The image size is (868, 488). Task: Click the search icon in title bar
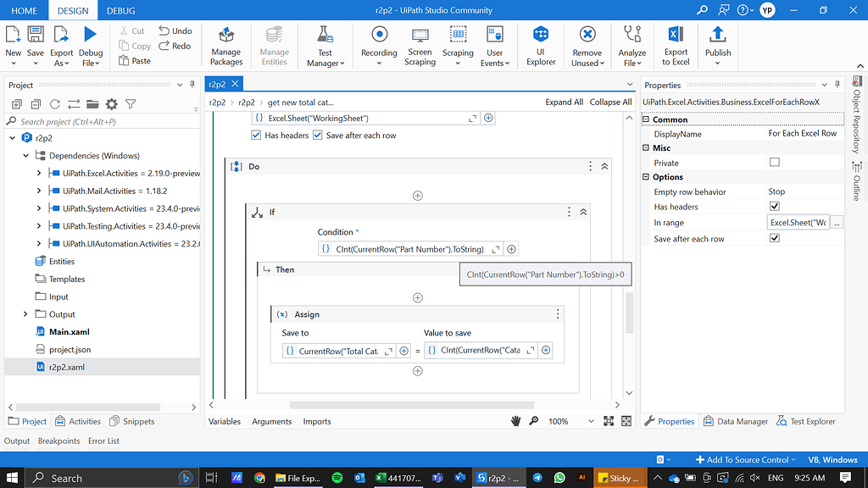click(702, 10)
